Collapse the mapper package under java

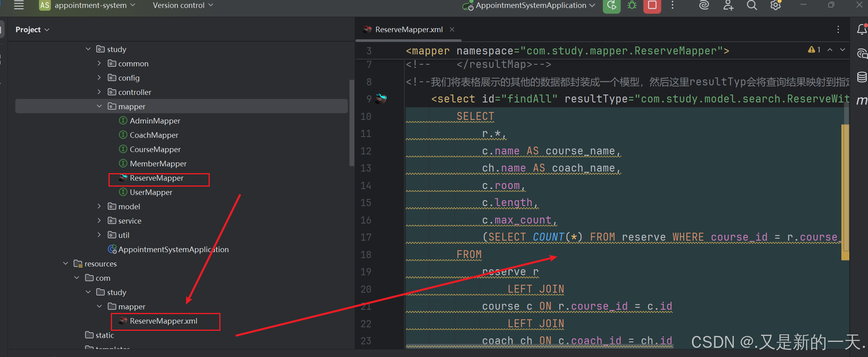coord(99,106)
